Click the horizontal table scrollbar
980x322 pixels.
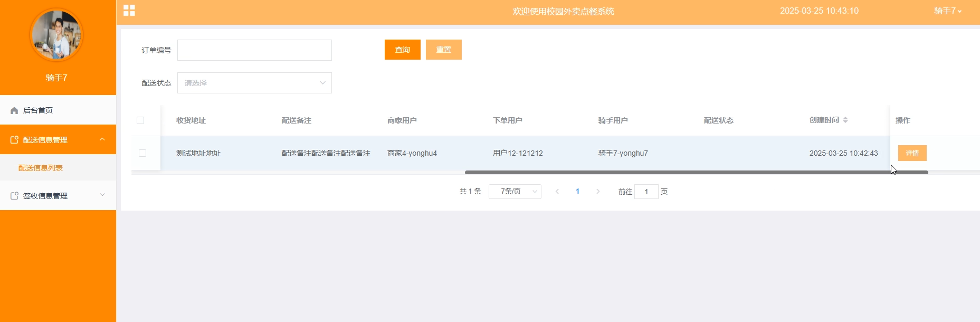click(x=696, y=172)
